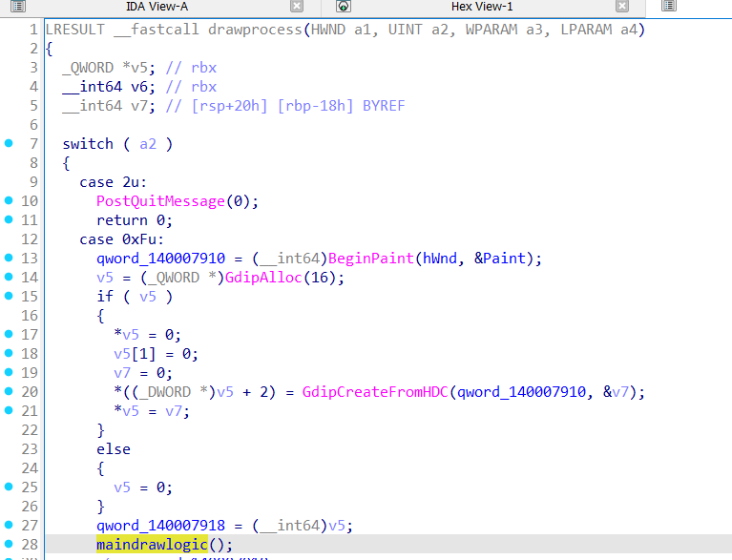Click the Hex View-1 tab icon

[344, 7]
